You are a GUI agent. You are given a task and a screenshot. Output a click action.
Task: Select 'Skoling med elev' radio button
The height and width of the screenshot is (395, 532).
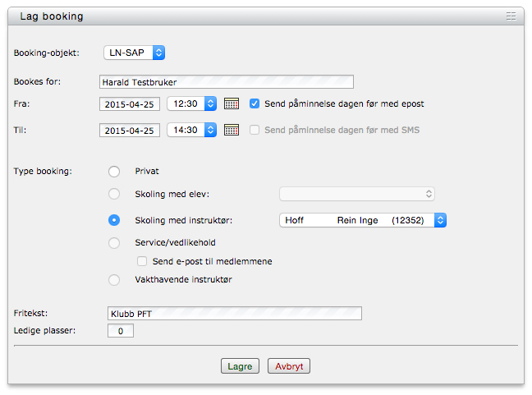(x=114, y=194)
